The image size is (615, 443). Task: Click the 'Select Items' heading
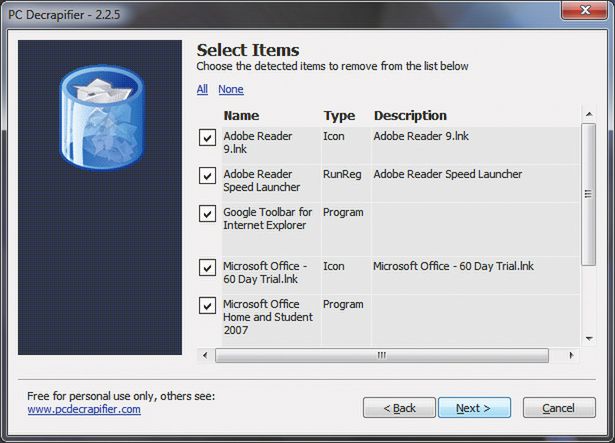pos(248,50)
